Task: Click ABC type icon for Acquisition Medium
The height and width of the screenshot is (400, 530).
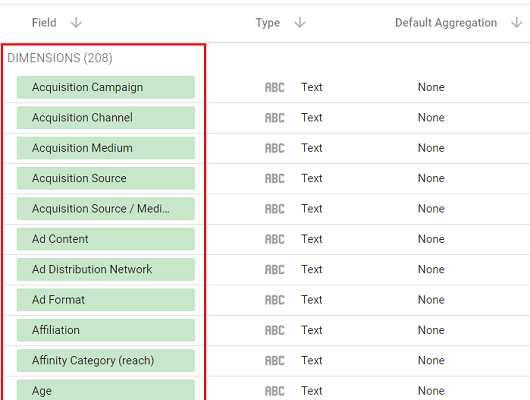Action: tap(274, 148)
